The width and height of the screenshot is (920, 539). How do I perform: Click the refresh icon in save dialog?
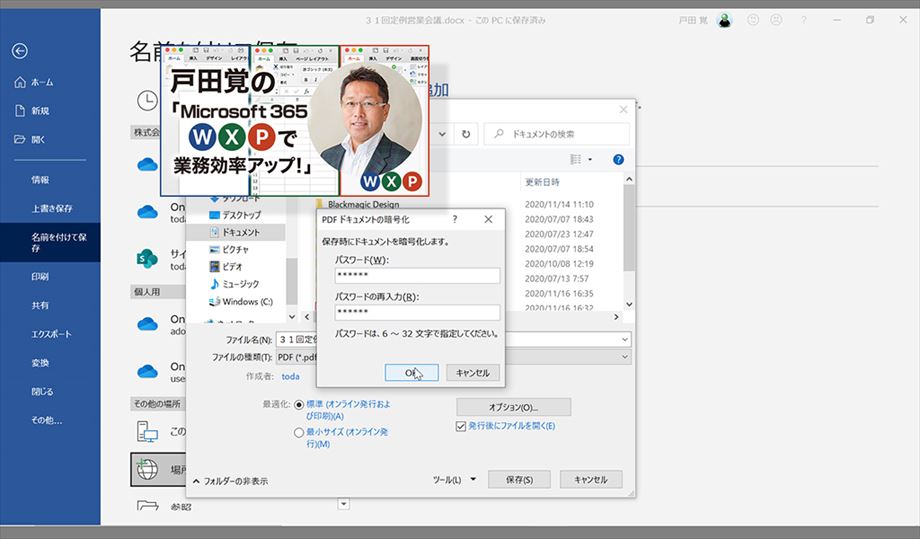pos(466,134)
